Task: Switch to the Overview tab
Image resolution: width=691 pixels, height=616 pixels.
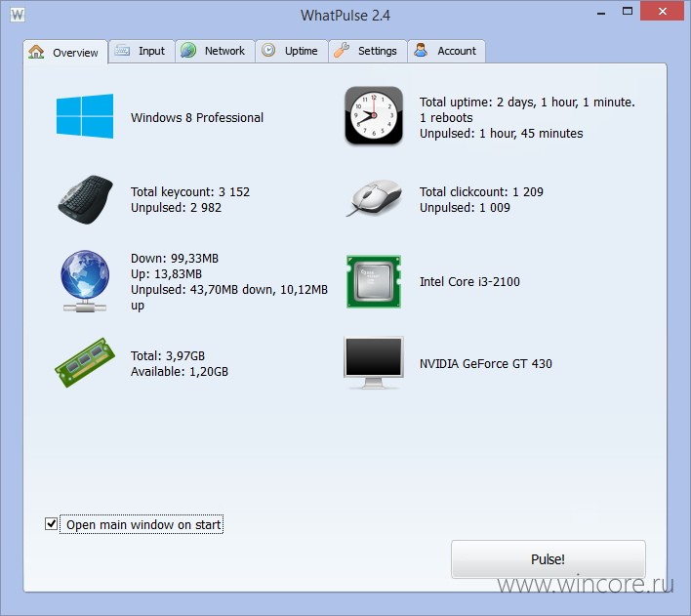Action: (65, 52)
